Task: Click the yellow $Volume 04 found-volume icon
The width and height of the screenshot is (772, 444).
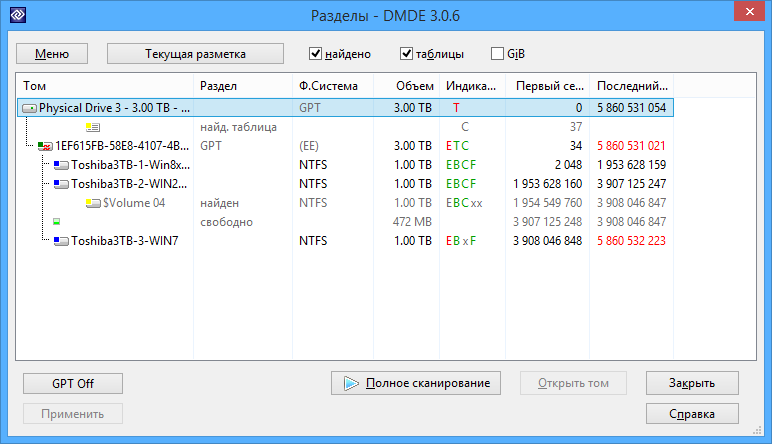Action: pos(93,203)
